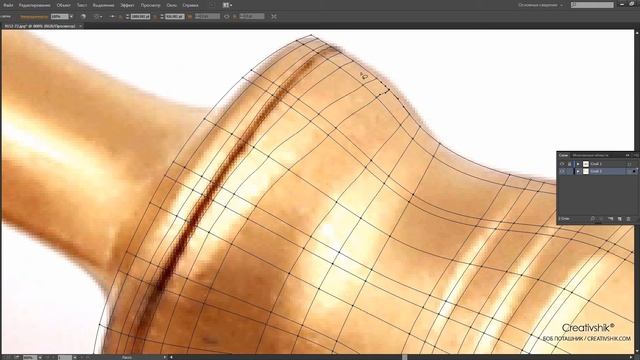The image size is (640, 360).
Task: Click the width value field
Action: 207,16
